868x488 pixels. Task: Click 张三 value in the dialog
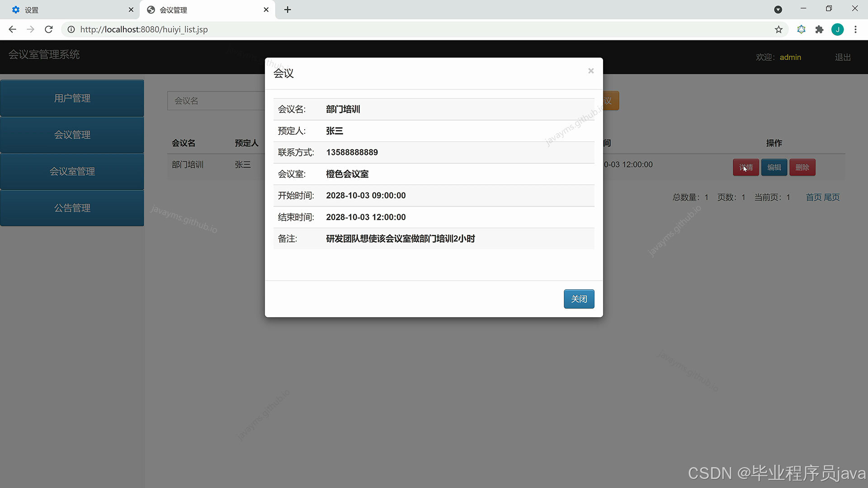click(x=334, y=131)
